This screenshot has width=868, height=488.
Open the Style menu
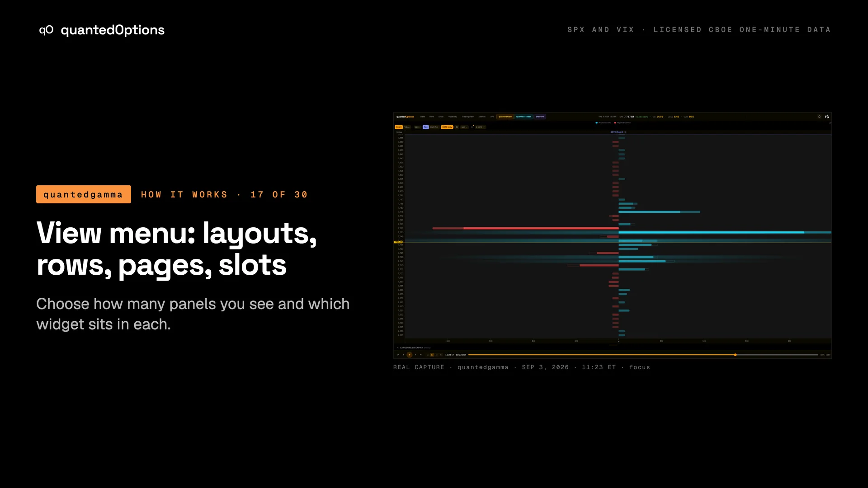point(441,117)
